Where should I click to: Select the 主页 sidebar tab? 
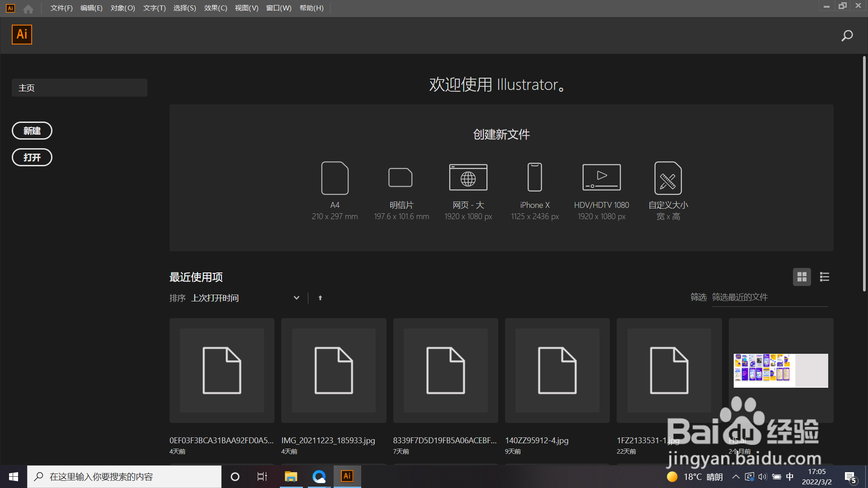point(80,88)
